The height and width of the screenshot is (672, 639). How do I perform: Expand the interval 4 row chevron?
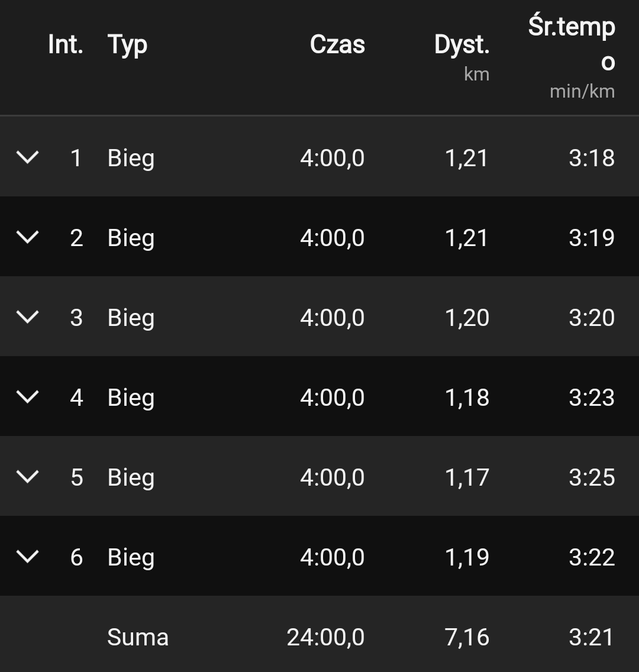click(27, 397)
